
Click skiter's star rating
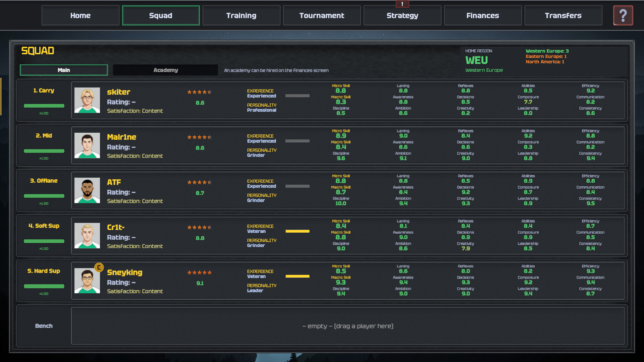pos(200,92)
